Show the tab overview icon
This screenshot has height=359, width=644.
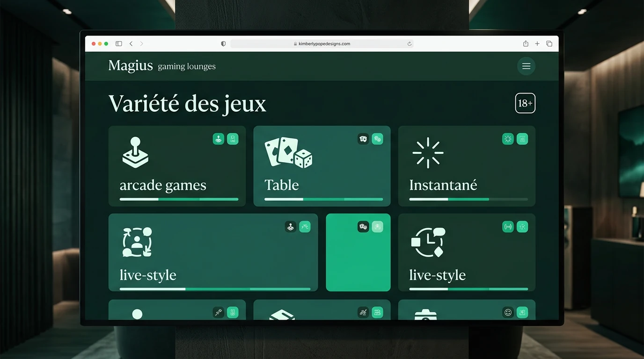[549, 43]
